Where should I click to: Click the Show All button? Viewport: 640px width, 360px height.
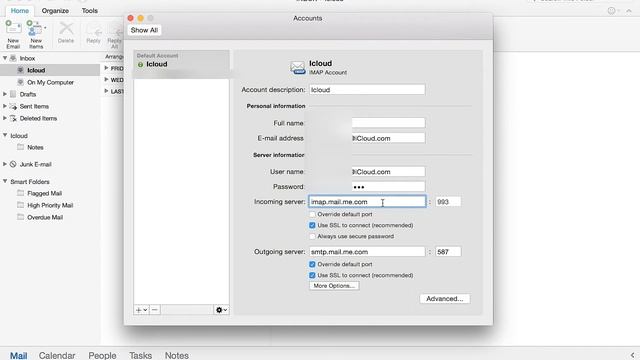[144, 30]
